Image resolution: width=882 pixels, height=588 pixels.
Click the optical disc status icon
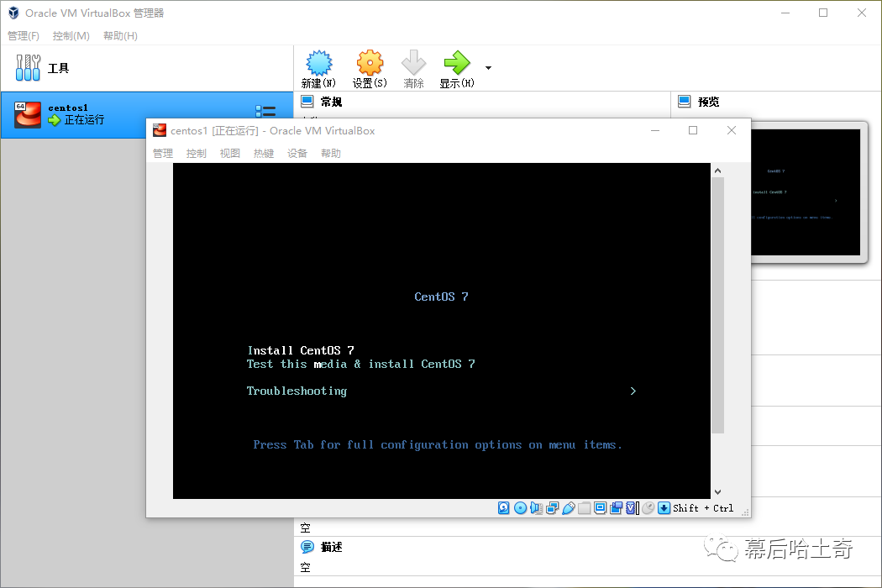[520, 508]
